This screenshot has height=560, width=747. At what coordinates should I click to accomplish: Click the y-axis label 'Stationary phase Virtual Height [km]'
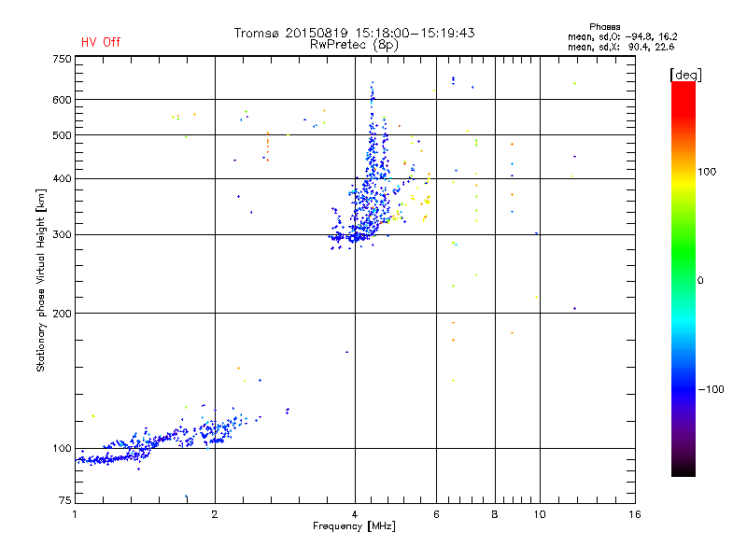pos(40,280)
